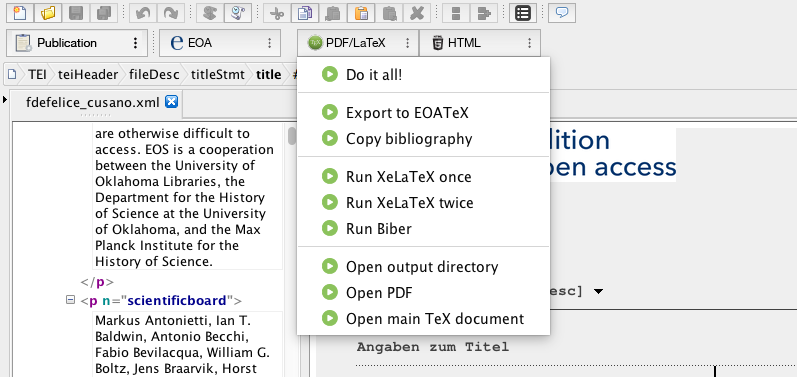Click the grey S-shaped toolbar icon
Screen dimensions: 797x377
(x=209, y=13)
